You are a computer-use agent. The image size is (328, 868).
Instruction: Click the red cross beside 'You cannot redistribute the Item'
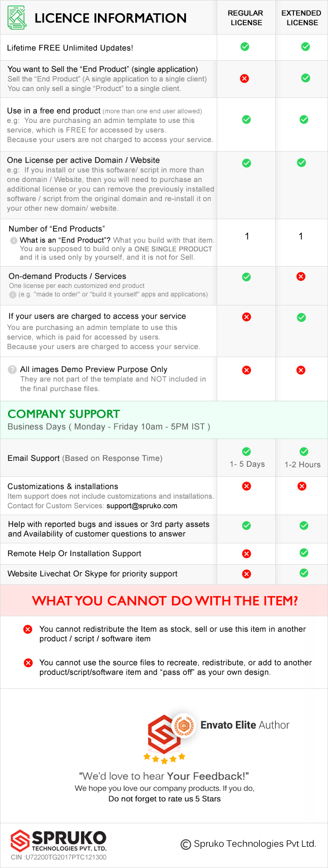click(28, 629)
